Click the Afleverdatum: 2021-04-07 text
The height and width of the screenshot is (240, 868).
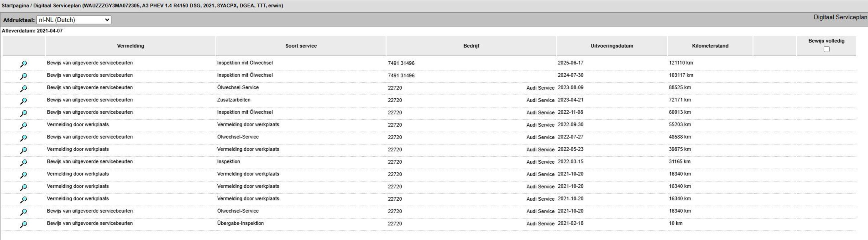click(32, 31)
